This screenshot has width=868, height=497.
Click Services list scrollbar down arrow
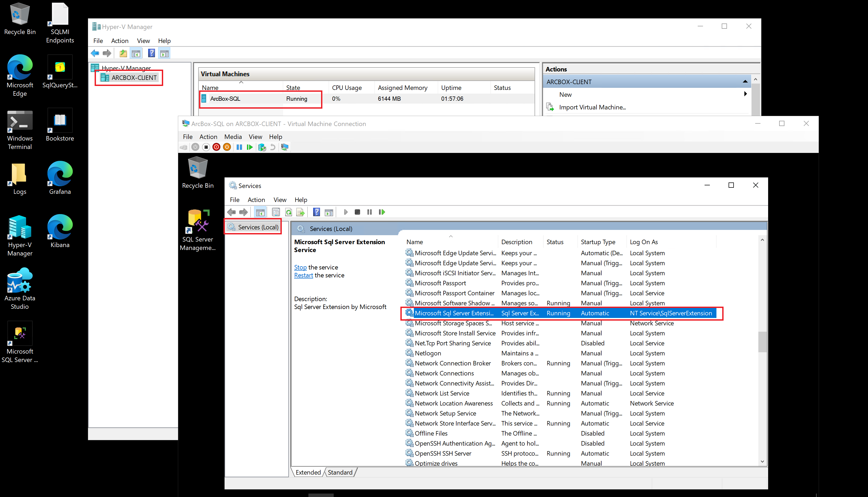762,461
